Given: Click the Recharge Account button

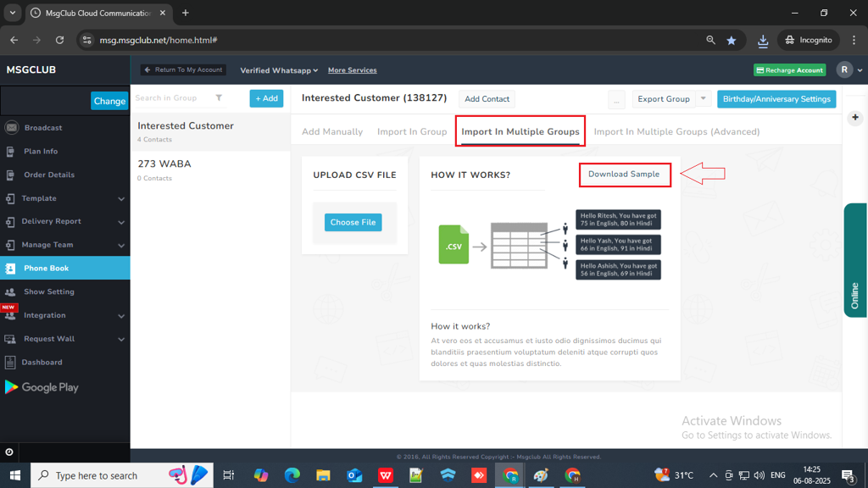Looking at the screenshot, I should (x=789, y=70).
